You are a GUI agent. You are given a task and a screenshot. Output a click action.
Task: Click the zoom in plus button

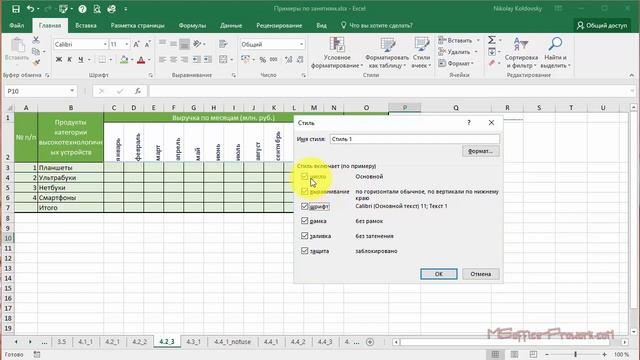[604, 354]
